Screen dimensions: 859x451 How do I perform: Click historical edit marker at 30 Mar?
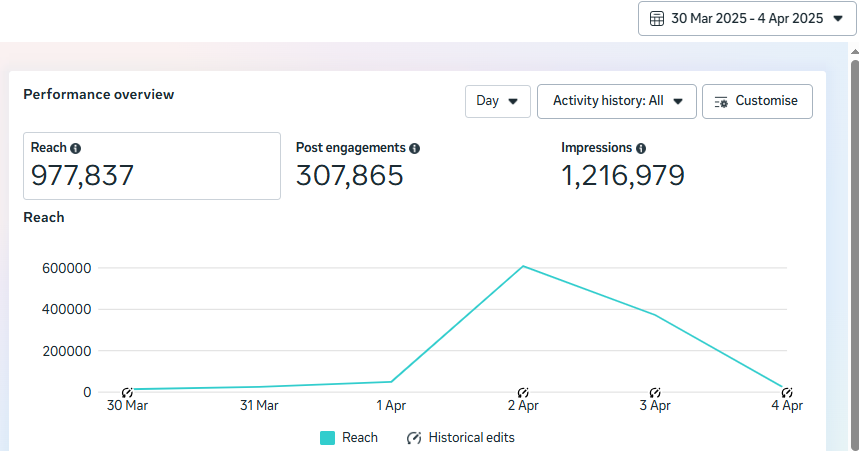point(127,392)
